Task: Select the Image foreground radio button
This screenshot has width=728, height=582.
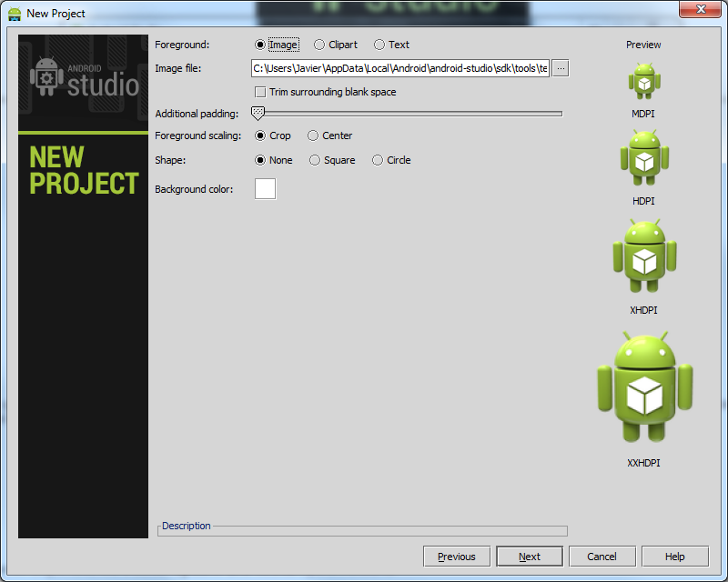Action: tap(260, 45)
